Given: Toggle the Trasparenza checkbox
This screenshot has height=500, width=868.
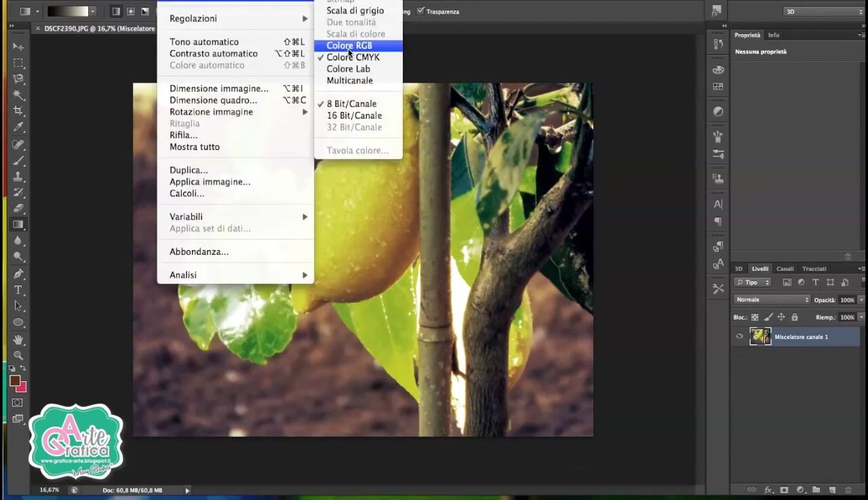Looking at the screenshot, I should [420, 11].
